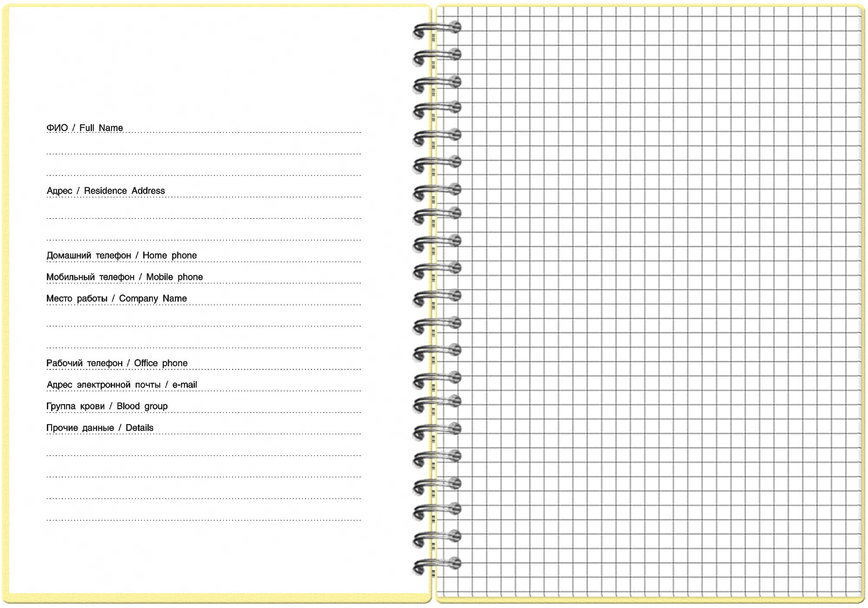Click the "Домашний телефон / Home phone" label
868x608 pixels.
pyautogui.click(x=122, y=255)
